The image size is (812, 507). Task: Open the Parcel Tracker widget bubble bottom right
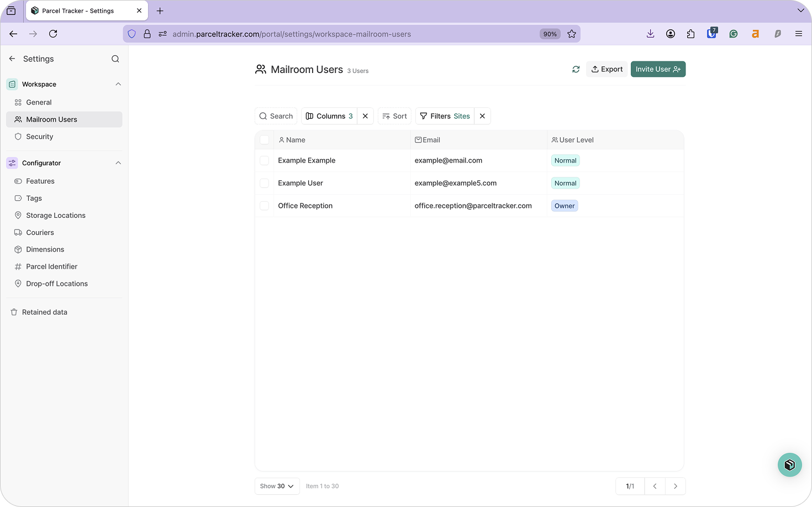[789, 465]
